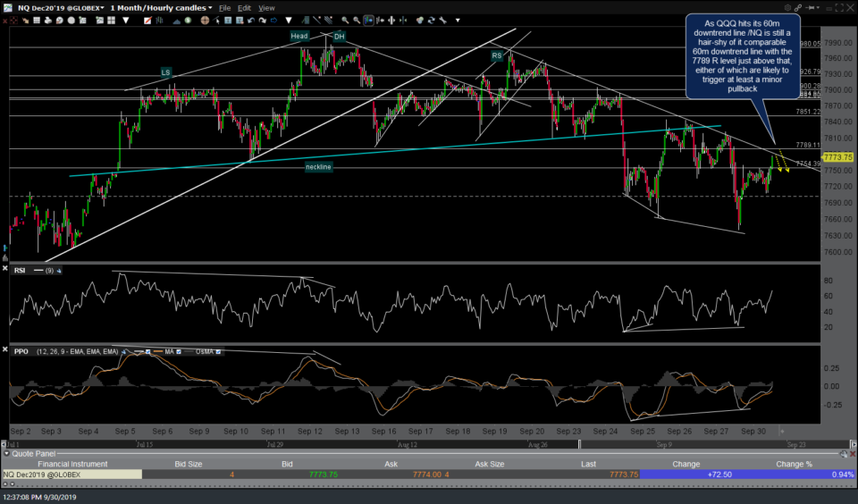Image resolution: width=858 pixels, height=504 pixels.
Task: Open the File menu
Action: pos(225,8)
